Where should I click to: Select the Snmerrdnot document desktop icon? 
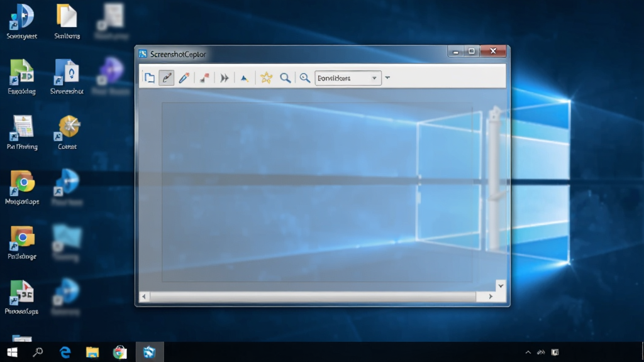tap(67, 76)
